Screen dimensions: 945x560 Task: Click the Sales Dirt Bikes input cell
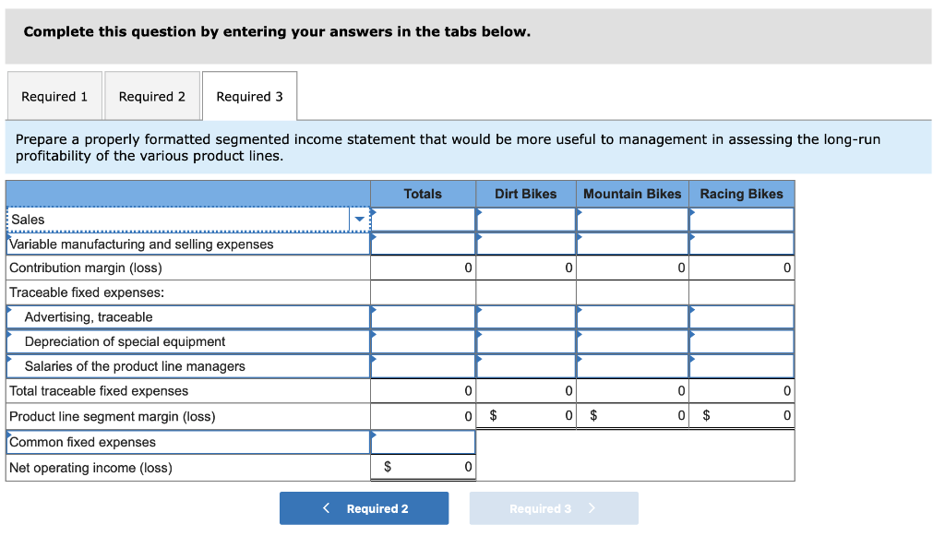526,220
